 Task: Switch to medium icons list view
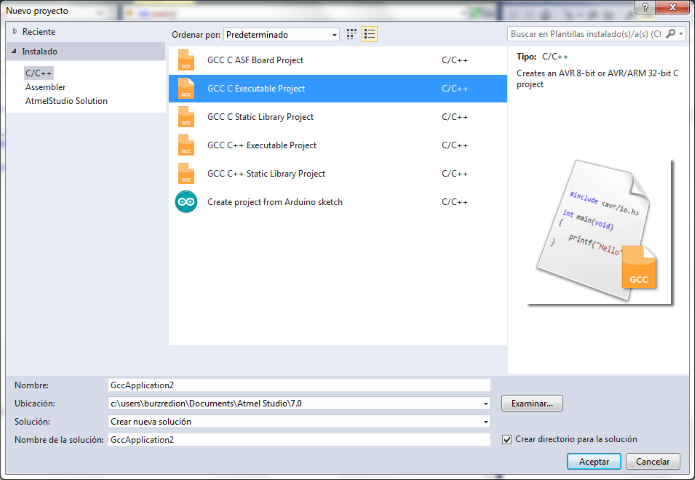pos(370,34)
